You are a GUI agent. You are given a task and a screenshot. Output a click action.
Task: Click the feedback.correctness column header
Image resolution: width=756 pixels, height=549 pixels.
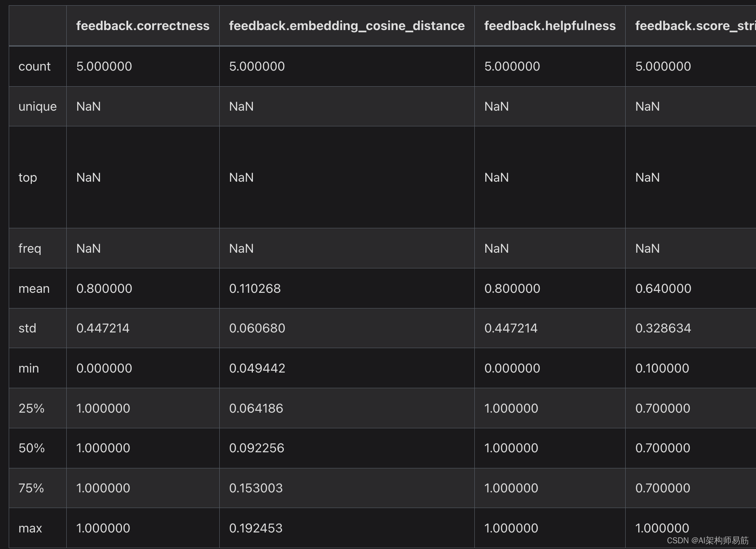point(143,25)
